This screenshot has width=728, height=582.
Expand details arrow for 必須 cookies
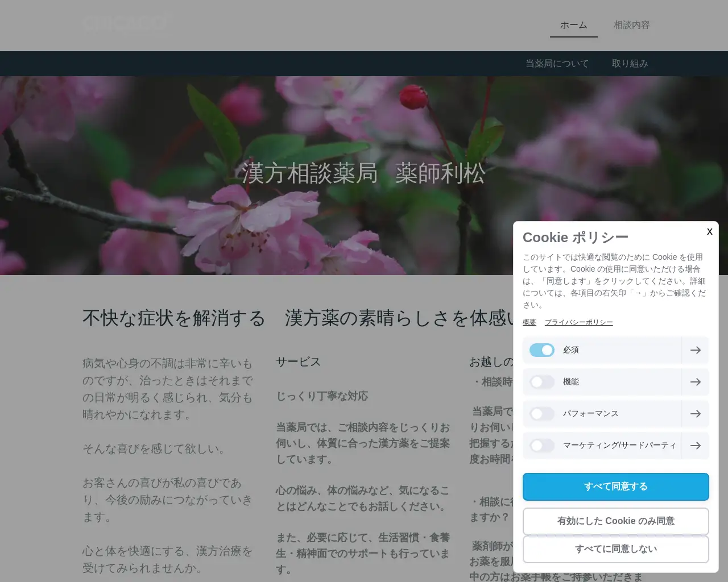pos(695,350)
